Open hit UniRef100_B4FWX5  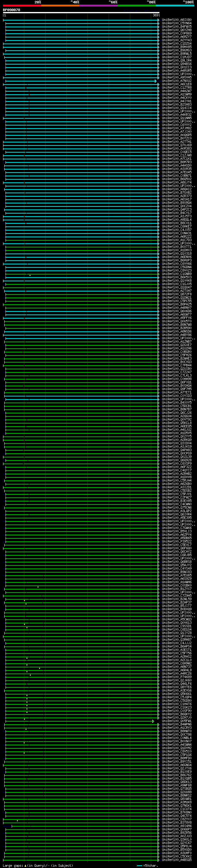(176, 26)
